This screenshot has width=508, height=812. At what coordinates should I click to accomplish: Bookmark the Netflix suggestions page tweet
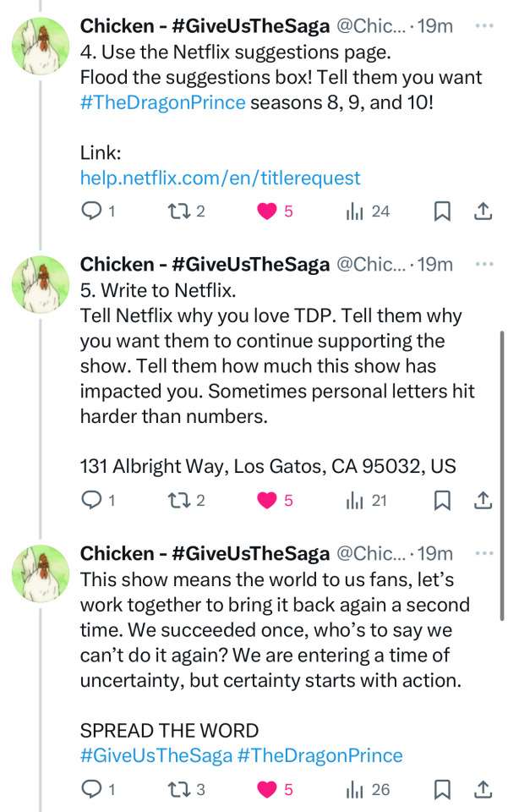(441, 211)
